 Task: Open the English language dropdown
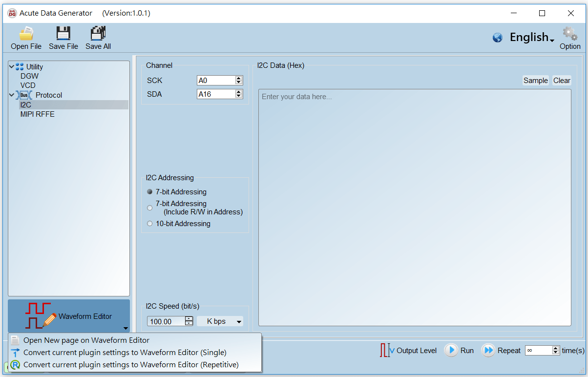pyautogui.click(x=531, y=37)
